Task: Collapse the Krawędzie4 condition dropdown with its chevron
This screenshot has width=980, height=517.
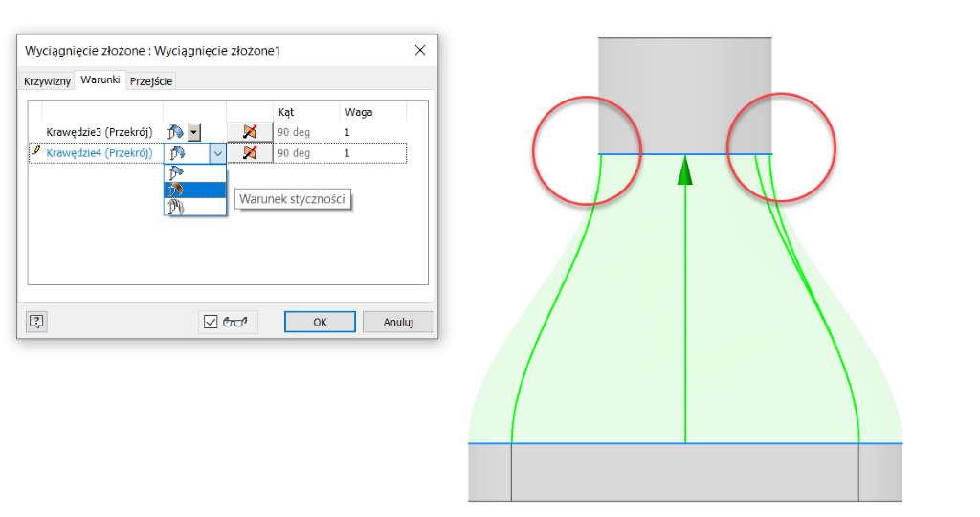Action: (217, 152)
